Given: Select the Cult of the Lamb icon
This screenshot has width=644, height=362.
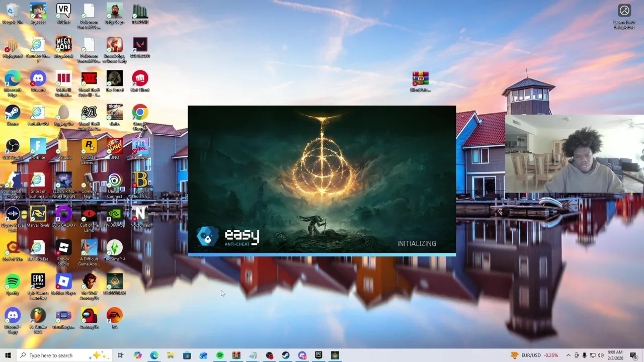Looking at the screenshot, I should point(89,219).
